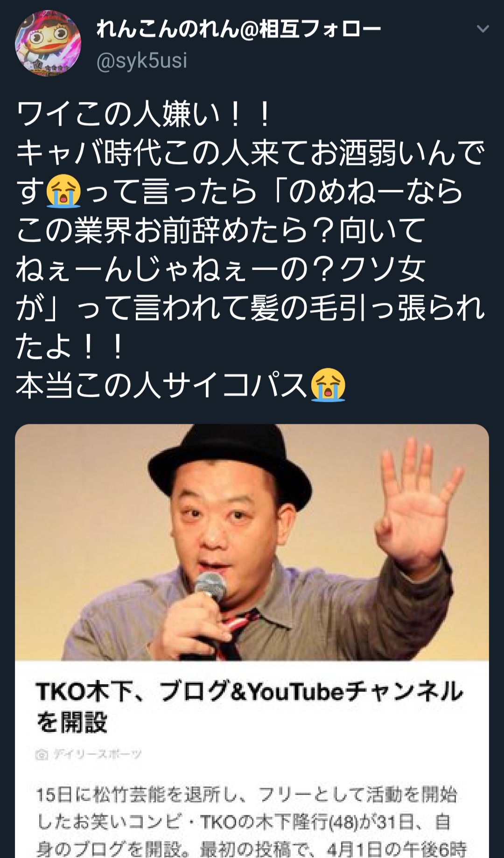Tap the crying emoji after サイコパス

pos(328,385)
